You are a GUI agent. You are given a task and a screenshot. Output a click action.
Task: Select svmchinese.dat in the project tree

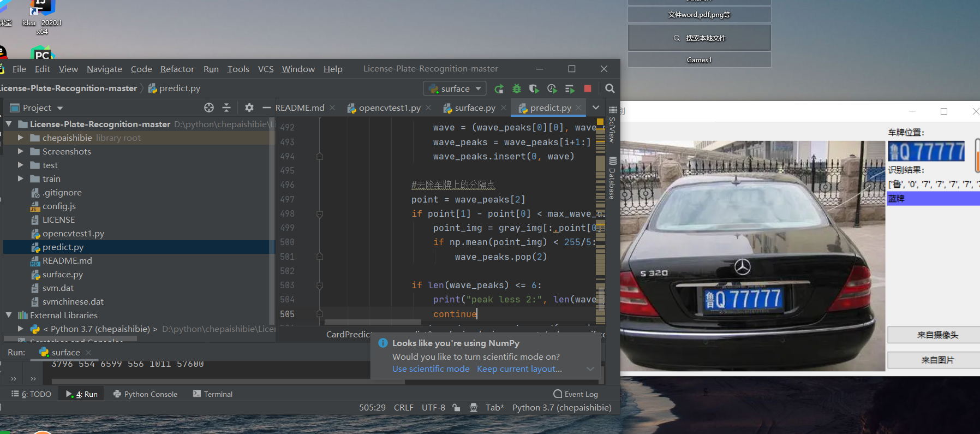click(x=73, y=301)
